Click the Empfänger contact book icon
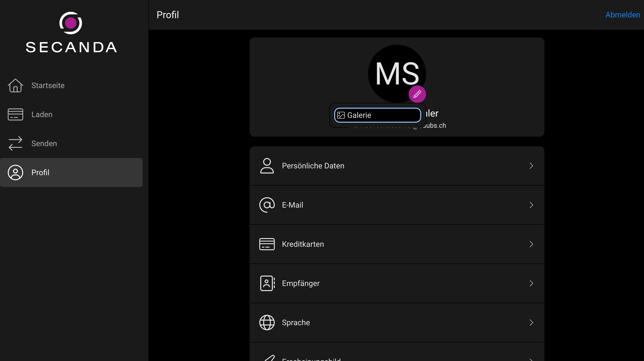The width and height of the screenshot is (644, 361). pos(267,283)
